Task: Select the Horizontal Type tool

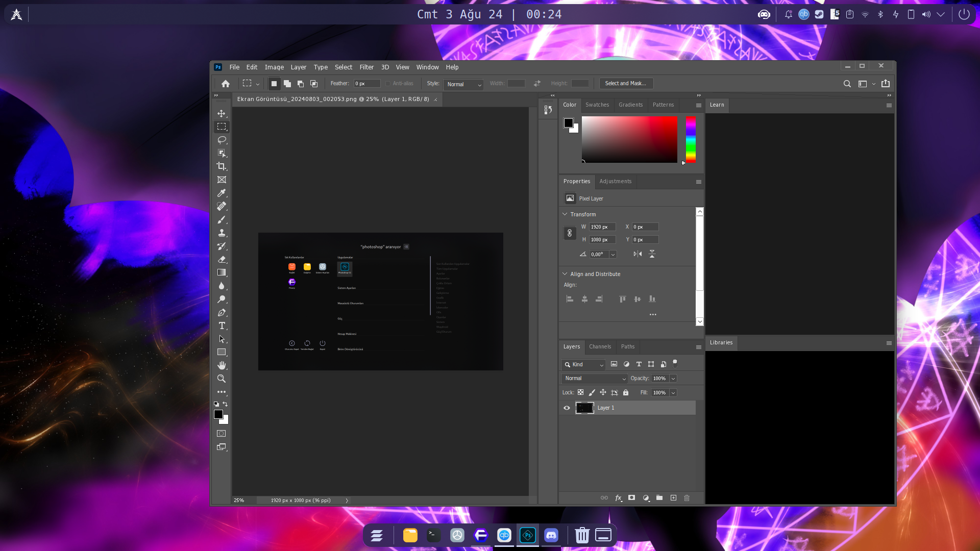Action: click(222, 325)
